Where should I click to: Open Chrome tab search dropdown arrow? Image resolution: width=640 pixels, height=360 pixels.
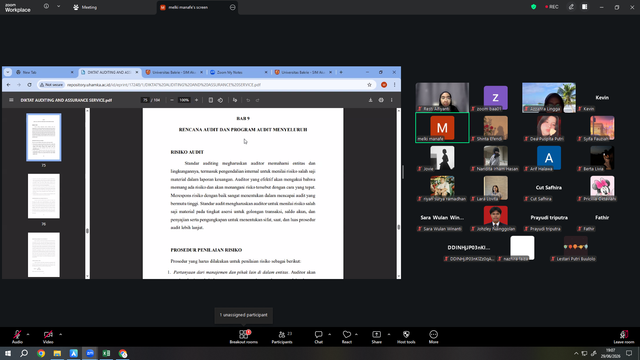tap(8, 72)
